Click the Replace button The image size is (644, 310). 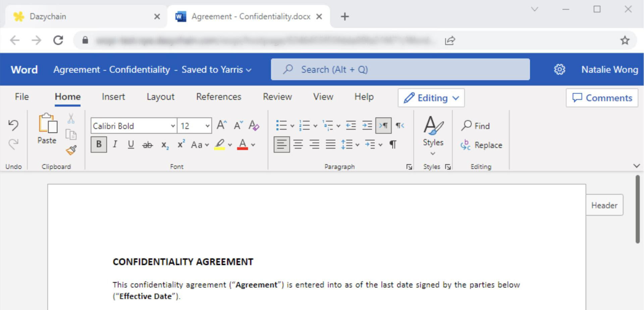click(x=482, y=145)
